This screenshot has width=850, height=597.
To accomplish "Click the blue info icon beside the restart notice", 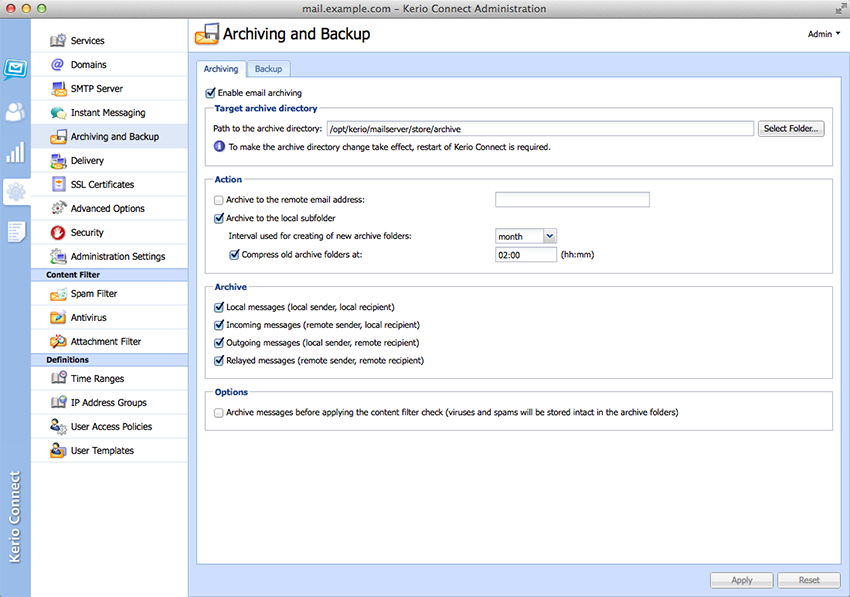I will (219, 146).
